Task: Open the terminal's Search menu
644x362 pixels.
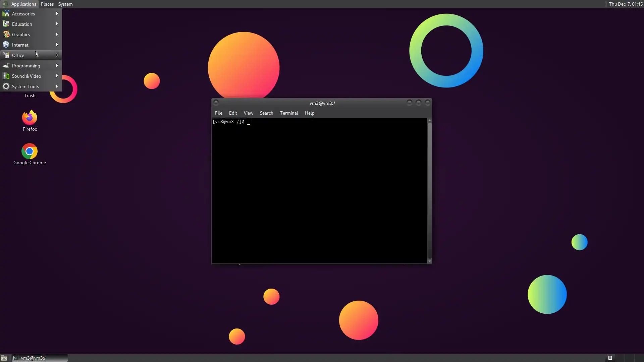Action: (x=266, y=113)
